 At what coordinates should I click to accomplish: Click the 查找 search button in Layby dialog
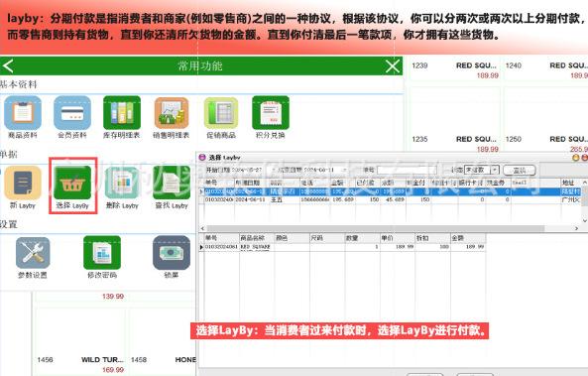pos(519,171)
